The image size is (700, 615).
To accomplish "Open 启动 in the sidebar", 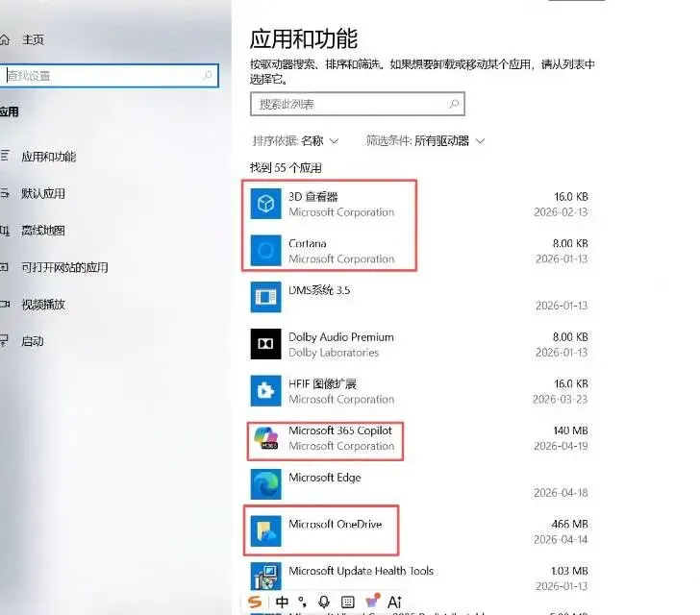I will point(32,341).
